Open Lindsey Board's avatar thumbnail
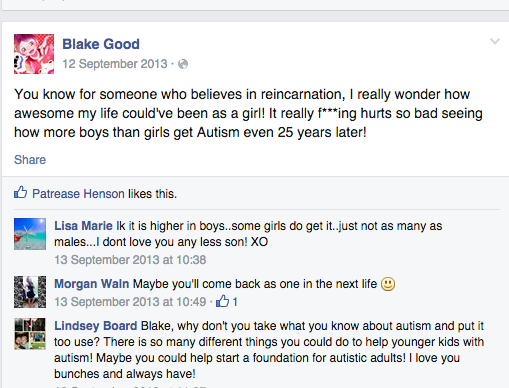509x388 pixels. tap(30, 334)
